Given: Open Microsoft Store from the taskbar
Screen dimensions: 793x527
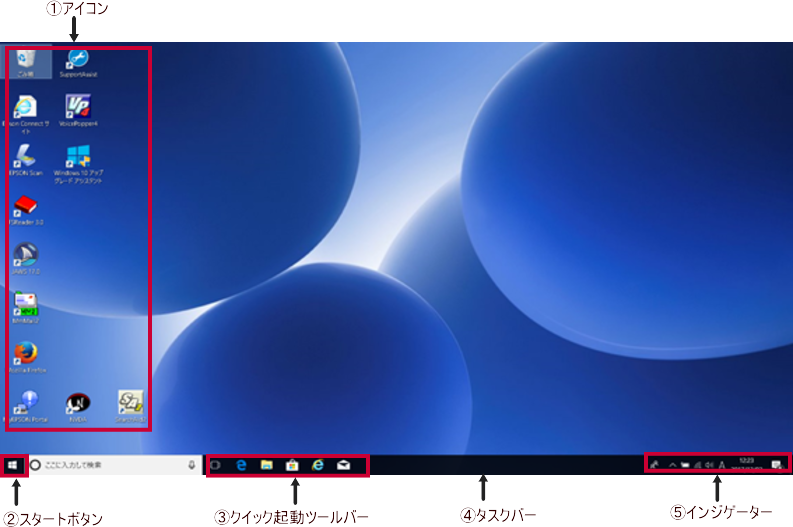Looking at the screenshot, I should [x=292, y=465].
